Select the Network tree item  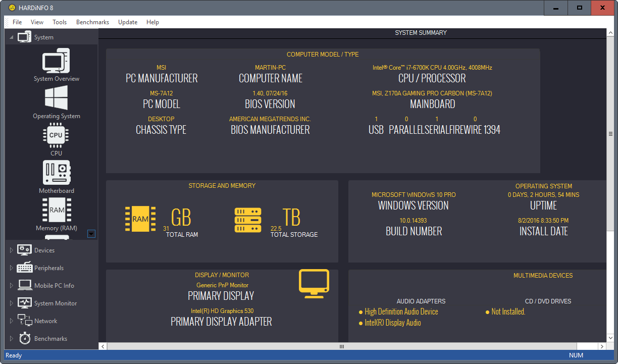(x=45, y=321)
